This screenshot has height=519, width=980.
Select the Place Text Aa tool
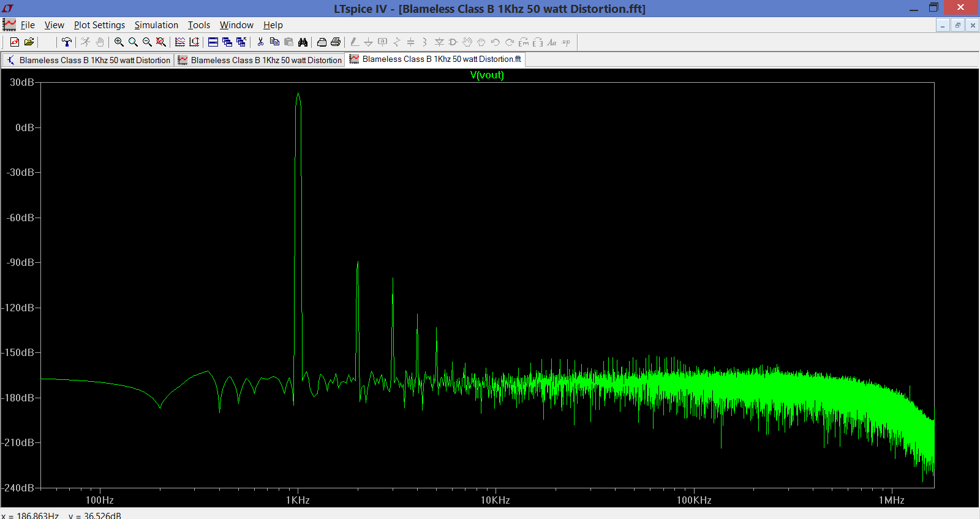tap(552, 42)
